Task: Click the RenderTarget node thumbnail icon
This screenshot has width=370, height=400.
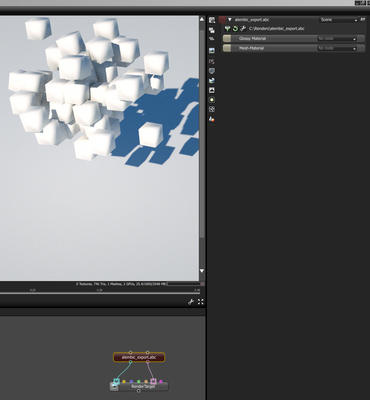Action: coord(114,387)
